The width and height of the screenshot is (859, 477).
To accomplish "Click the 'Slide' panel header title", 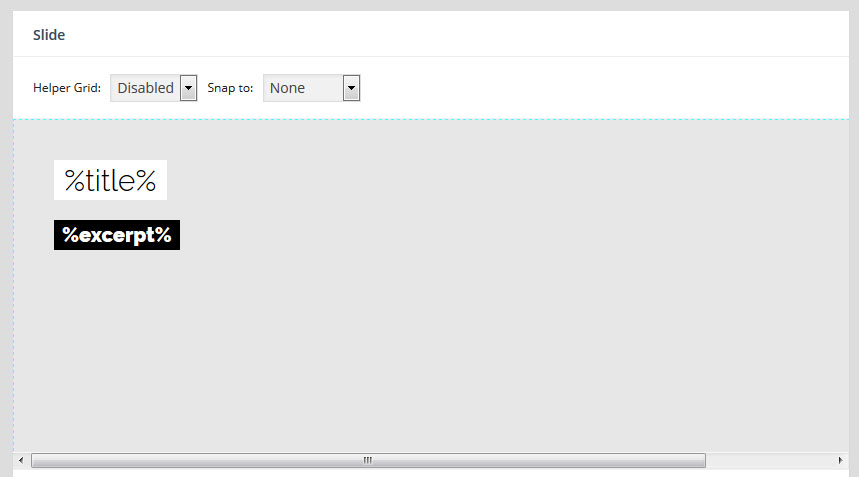I will tap(49, 35).
